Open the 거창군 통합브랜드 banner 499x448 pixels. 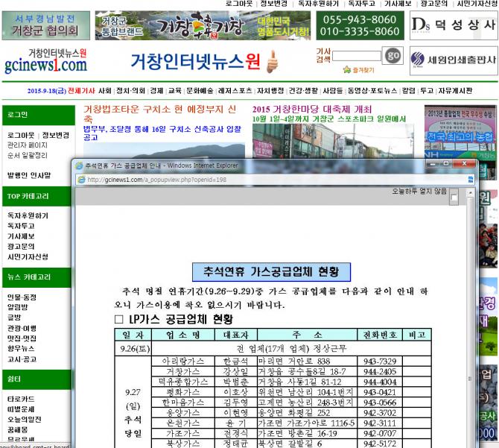(x=203, y=25)
